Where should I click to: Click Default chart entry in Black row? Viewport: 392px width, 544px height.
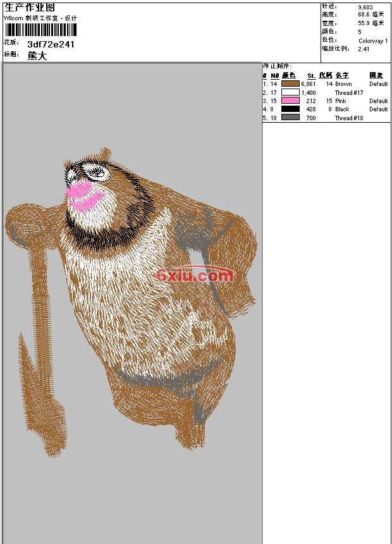pyautogui.click(x=379, y=109)
